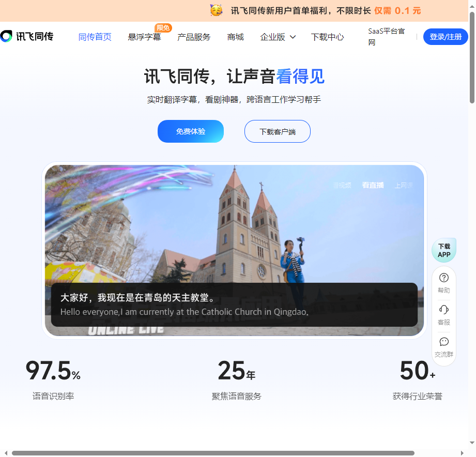Image resolution: width=476 pixels, height=457 pixels.
Task: Open the 帮助 question mark icon
Action: [444, 278]
